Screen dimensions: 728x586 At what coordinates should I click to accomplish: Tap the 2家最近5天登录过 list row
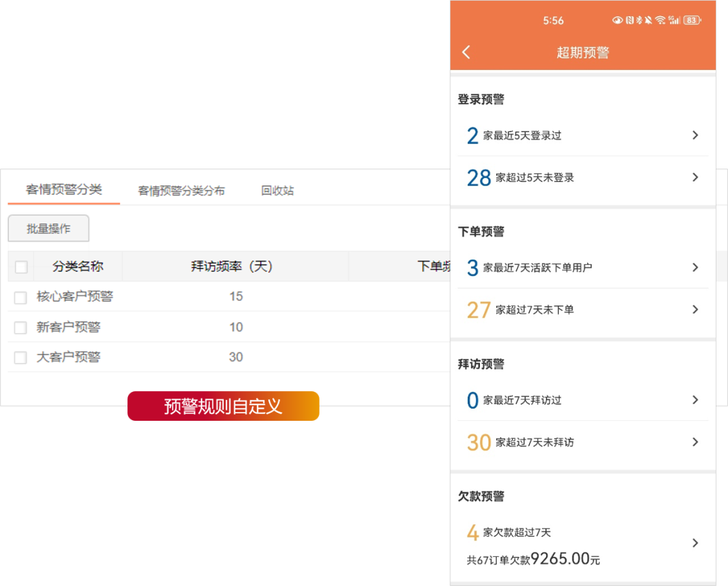[583, 135]
